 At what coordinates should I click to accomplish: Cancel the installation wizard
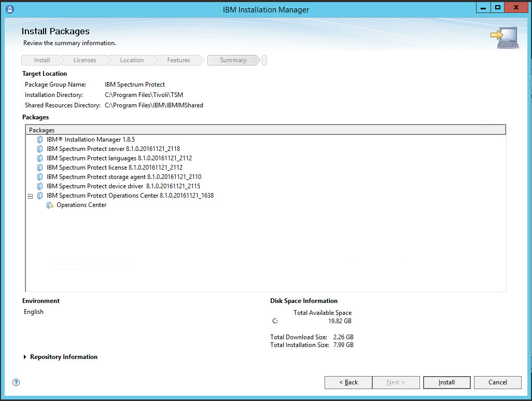click(497, 382)
